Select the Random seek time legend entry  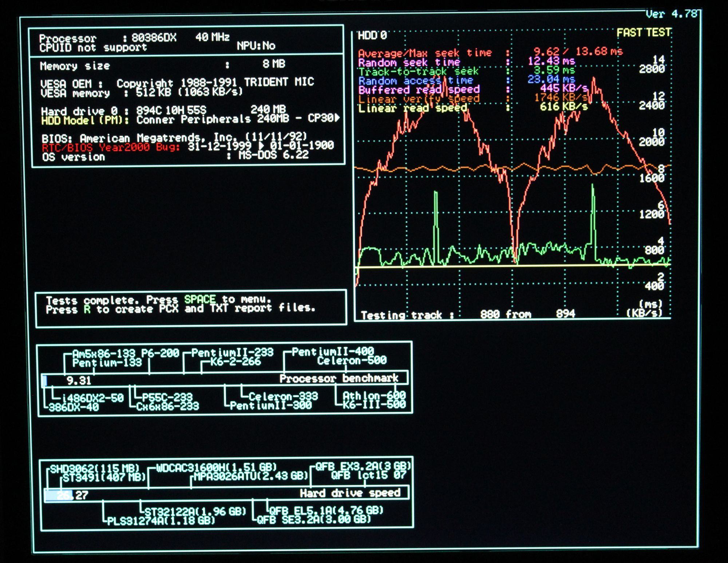(x=409, y=63)
